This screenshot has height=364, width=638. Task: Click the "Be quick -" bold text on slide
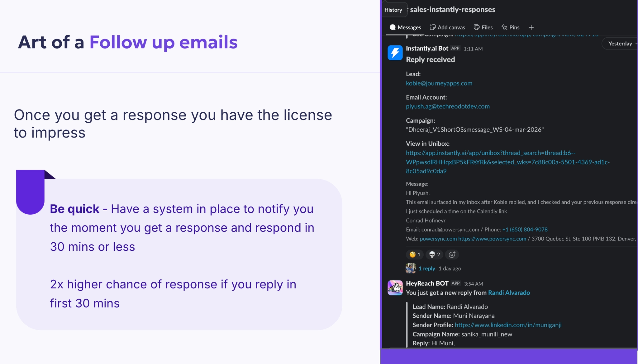[79, 209]
